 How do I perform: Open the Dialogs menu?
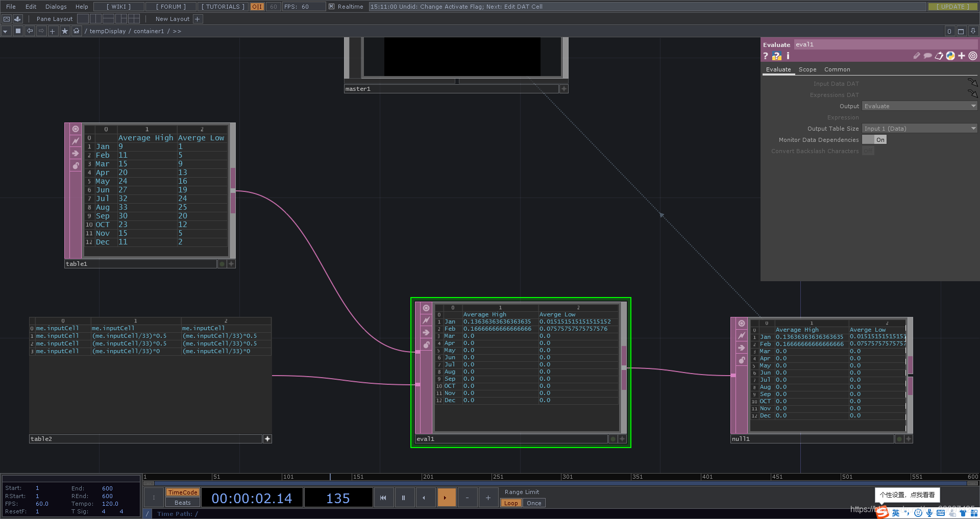(x=56, y=7)
